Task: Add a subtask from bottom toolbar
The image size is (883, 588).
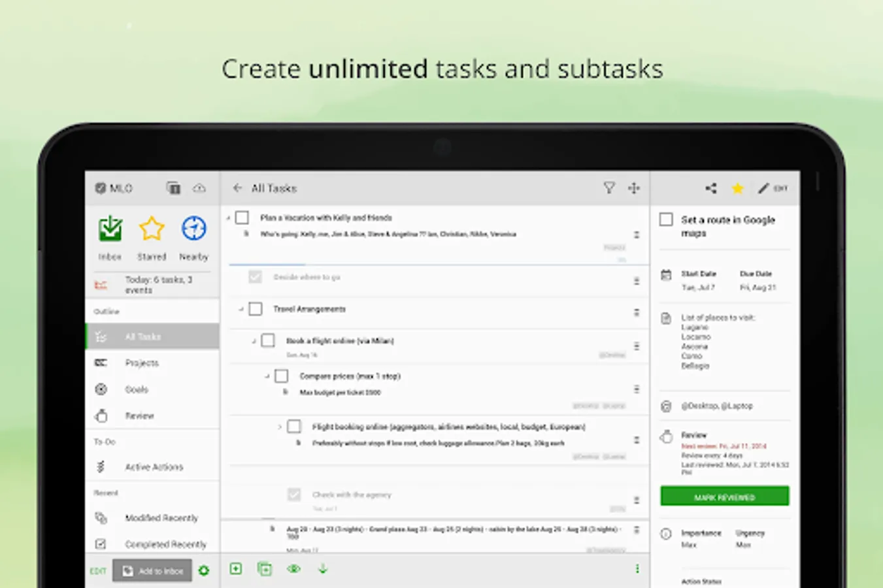Action: (x=265, y=569)
